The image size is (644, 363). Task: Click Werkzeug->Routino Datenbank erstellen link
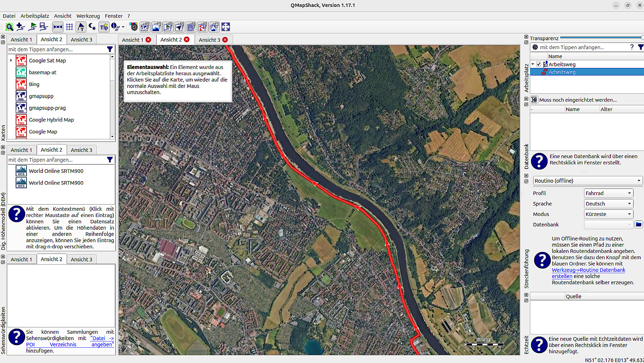[x=588, y=270]
